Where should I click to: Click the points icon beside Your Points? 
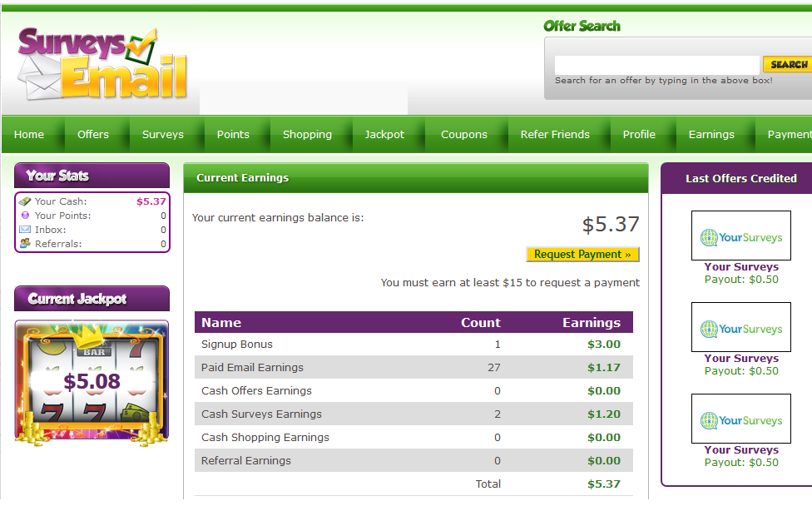pos(25,216)
